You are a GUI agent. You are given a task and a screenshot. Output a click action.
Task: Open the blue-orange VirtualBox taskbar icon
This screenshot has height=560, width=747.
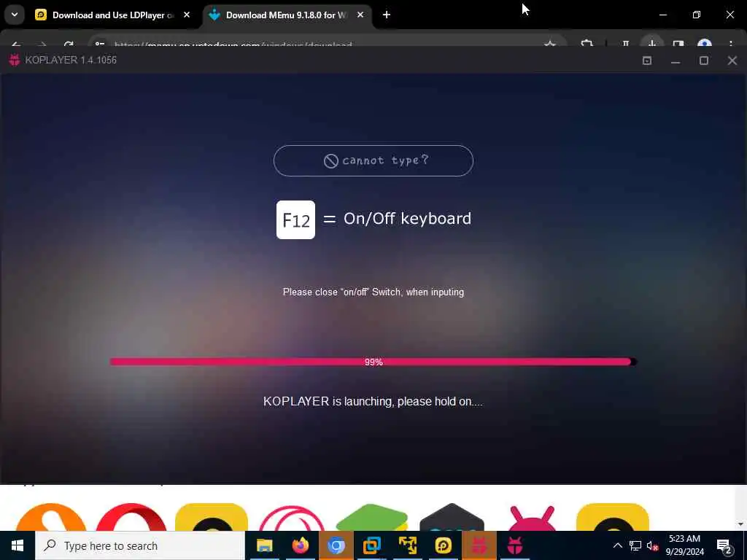pos(371,545)
